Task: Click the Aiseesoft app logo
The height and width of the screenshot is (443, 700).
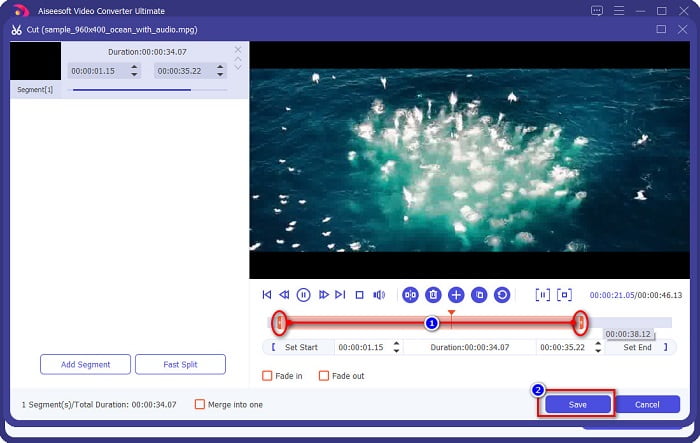Action: click(20, 10)
